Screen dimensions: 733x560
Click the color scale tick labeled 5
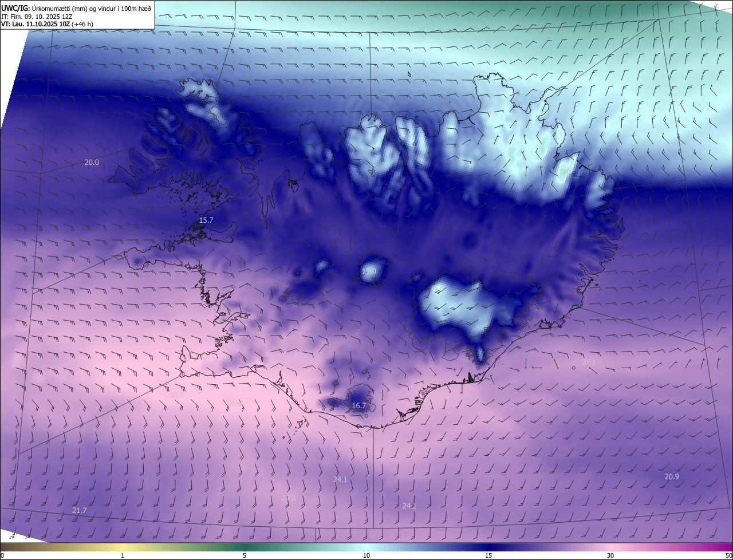tap(245, 555)
